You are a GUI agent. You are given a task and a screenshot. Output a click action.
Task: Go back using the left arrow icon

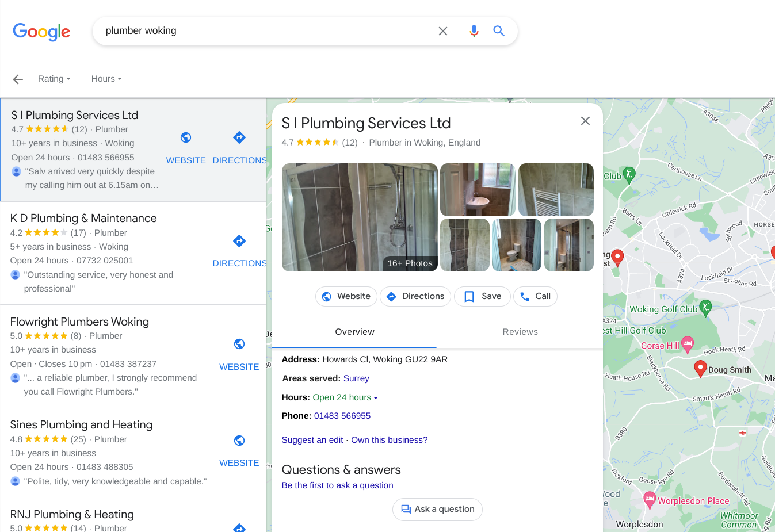18,79
